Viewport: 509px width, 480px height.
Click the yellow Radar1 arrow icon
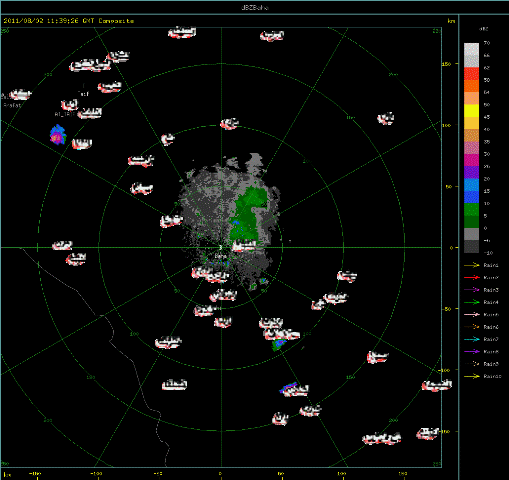[472, 265]
